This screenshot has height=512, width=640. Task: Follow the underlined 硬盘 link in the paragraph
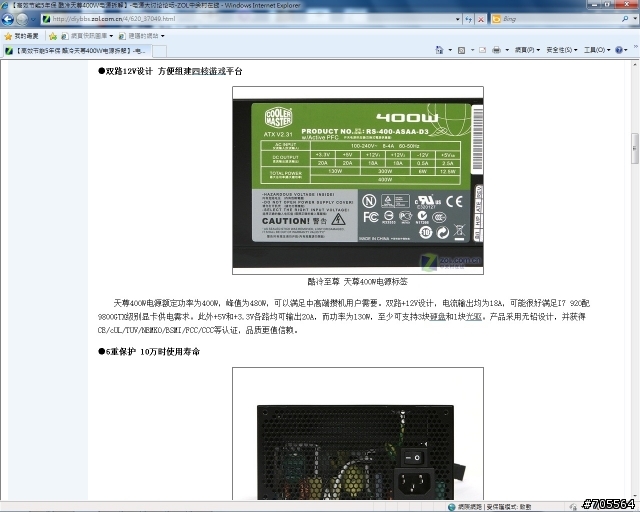pos(438,316)
